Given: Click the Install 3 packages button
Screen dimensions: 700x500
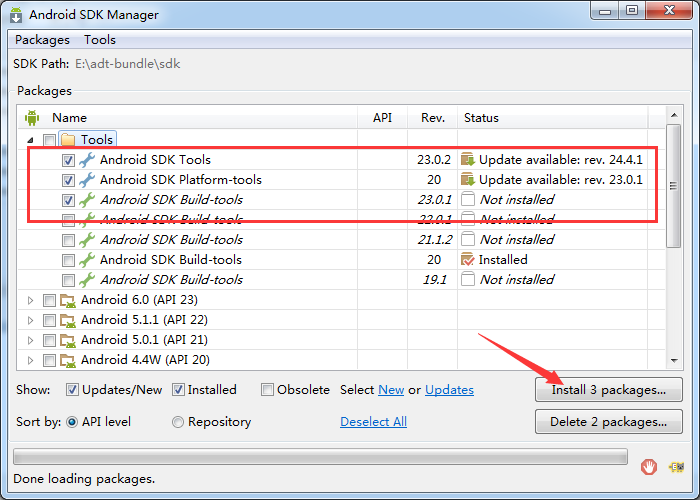Looking at the screenshot, I should point(608,390).
